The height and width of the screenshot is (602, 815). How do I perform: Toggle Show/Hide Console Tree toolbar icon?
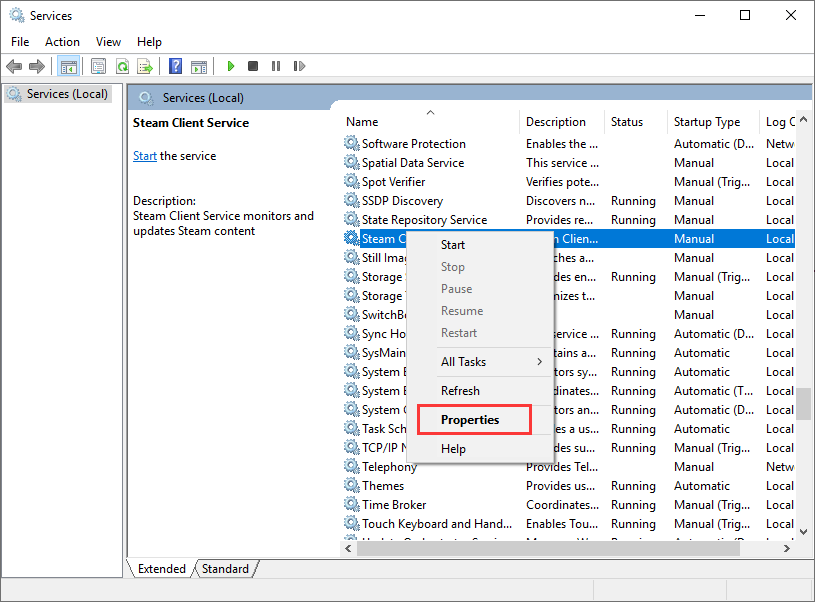click(69, 67)
